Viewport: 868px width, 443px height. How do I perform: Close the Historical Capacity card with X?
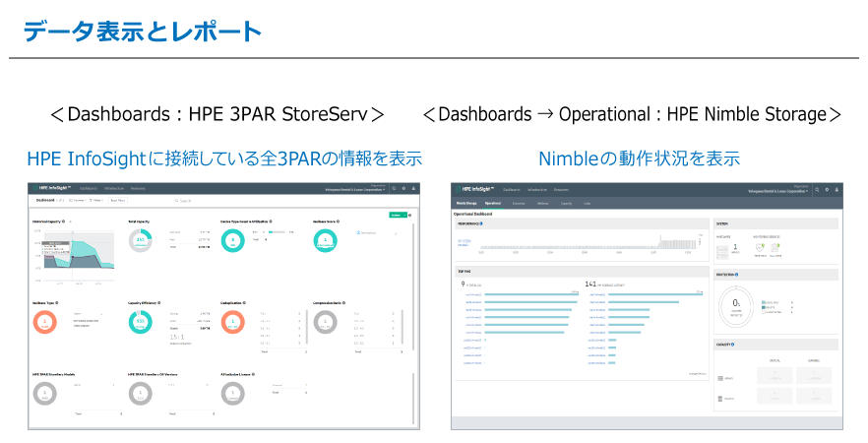70,221
